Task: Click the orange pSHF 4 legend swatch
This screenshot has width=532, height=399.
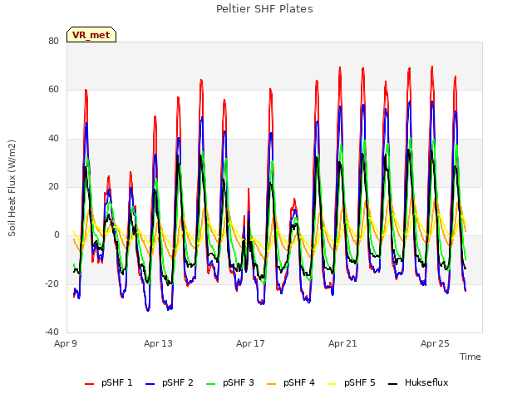Action: tap(272, 384)
